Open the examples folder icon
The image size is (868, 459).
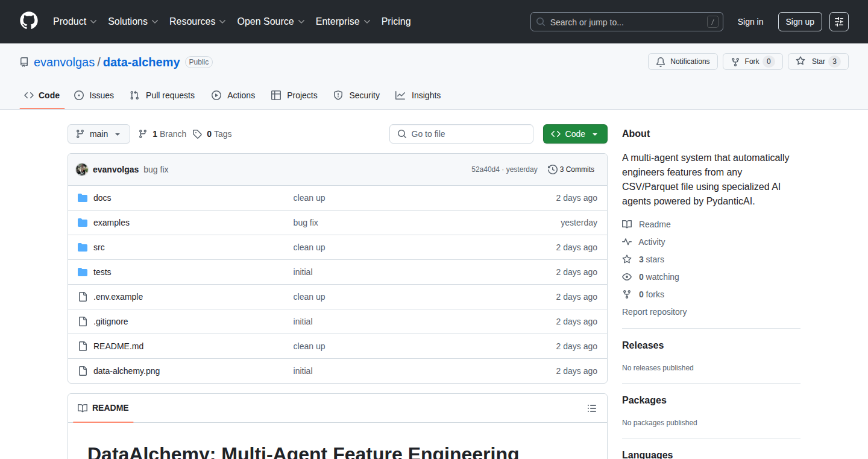coord(83,223)
